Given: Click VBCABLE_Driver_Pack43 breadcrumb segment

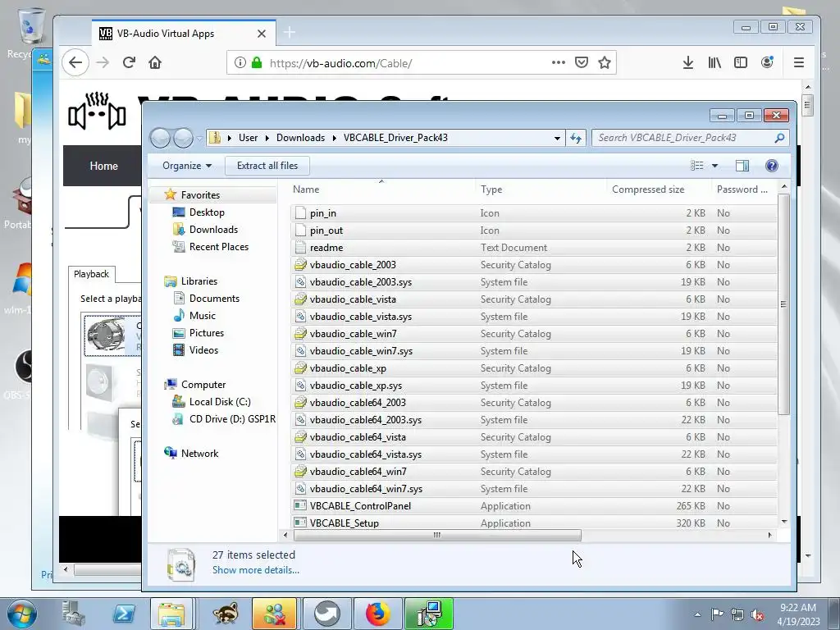Looking at the screenshot, I should tap(395, 138).
